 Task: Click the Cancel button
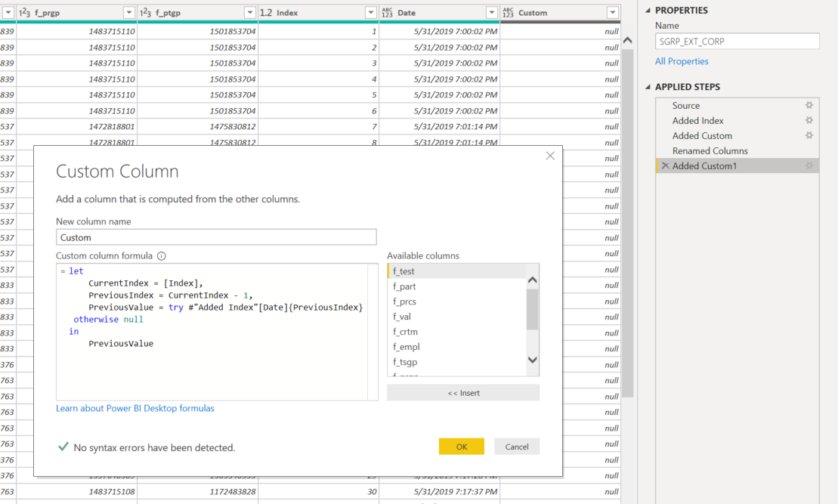tap(517, 447)
